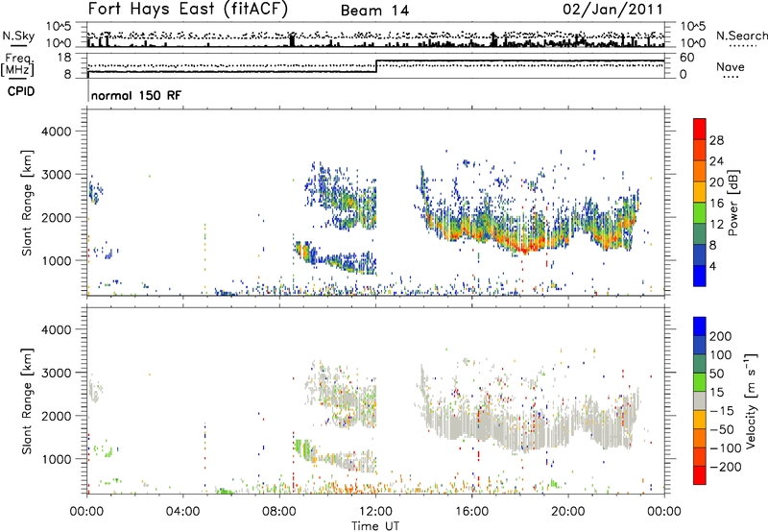Click the "08:00" time tick label

click(x=279, y=512)
